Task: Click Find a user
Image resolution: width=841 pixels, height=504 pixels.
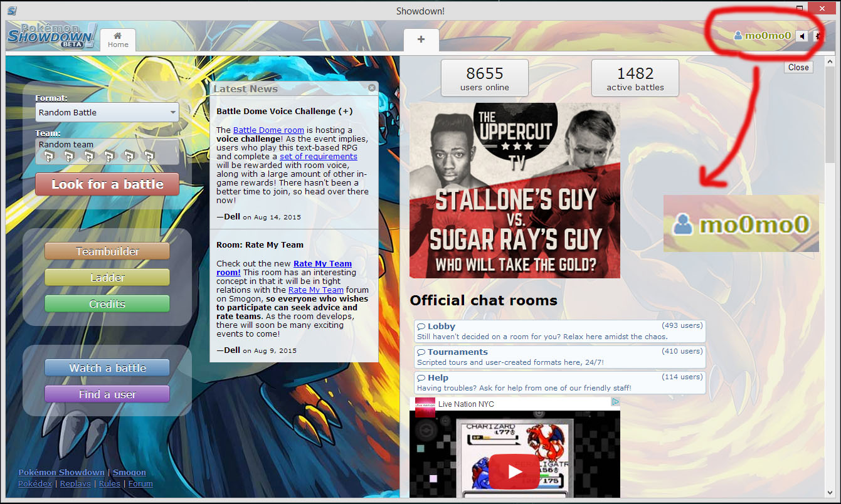Action: coord(107,394)
